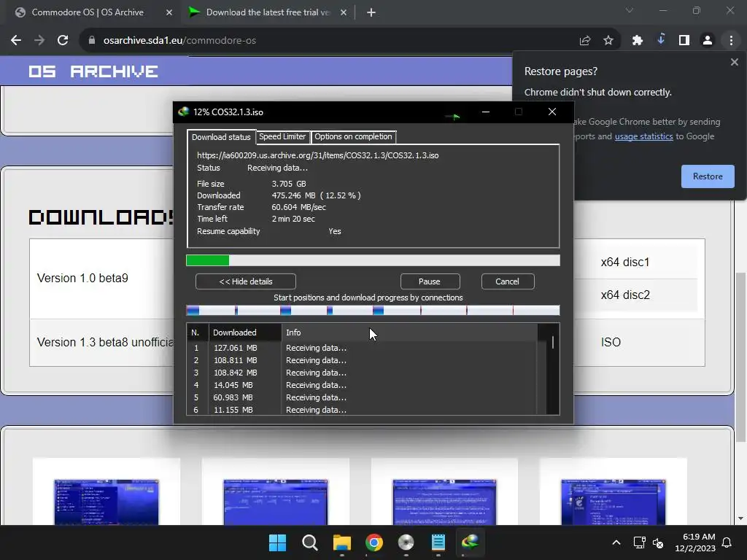
Task: Open the Options on completion tab
Action: tap(353, 136)
